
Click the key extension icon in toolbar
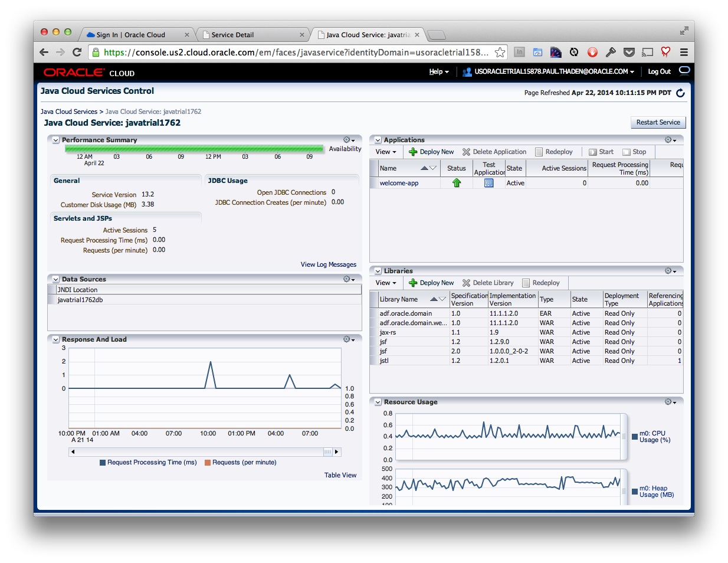[611, 53]
